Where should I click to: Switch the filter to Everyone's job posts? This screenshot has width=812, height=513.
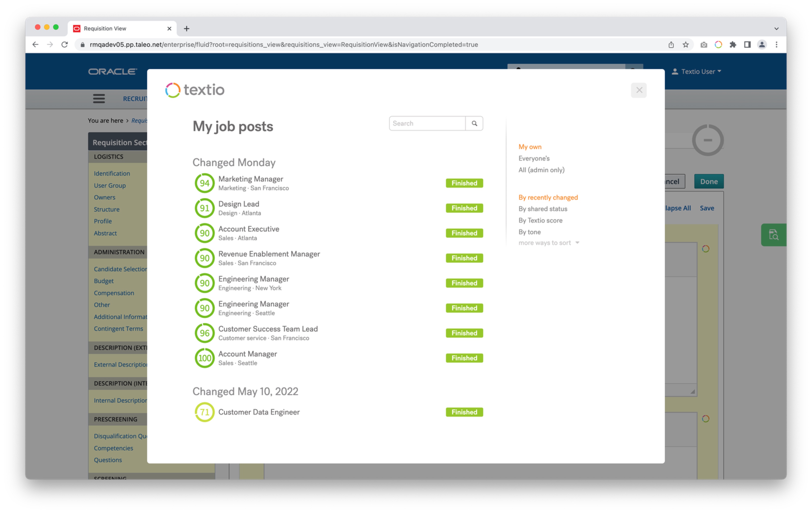(x=534, y=158)
